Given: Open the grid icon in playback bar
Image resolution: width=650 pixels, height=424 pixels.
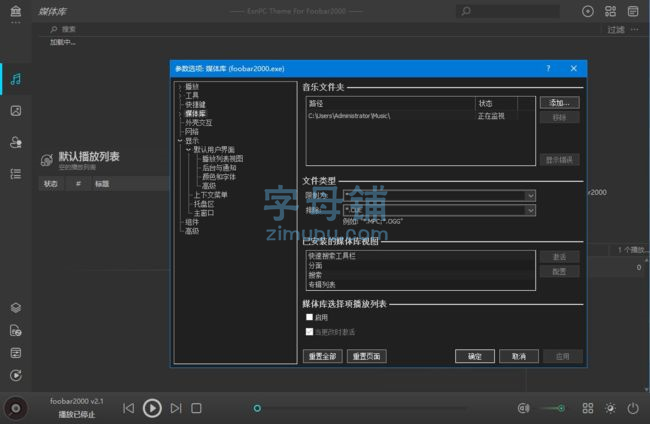Looking at the screenshot, I should [x=588, y=408].
